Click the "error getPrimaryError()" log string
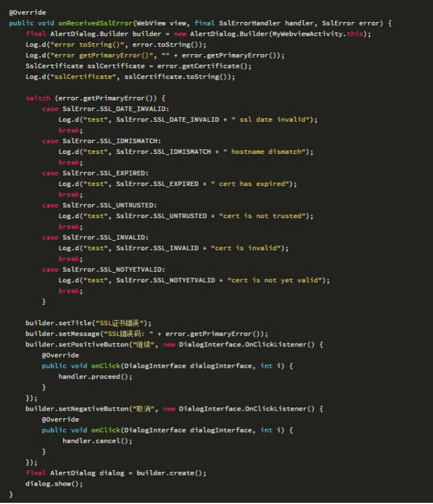 tap(102, 55)
